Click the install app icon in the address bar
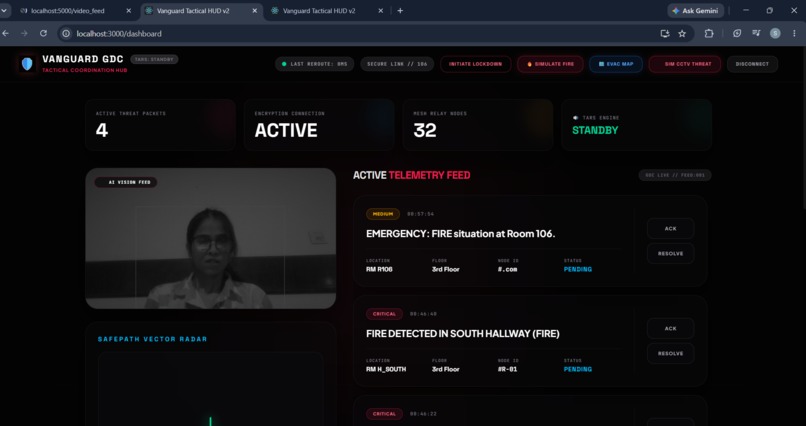This screenshot has height=426, width=806. pos(665,33)
